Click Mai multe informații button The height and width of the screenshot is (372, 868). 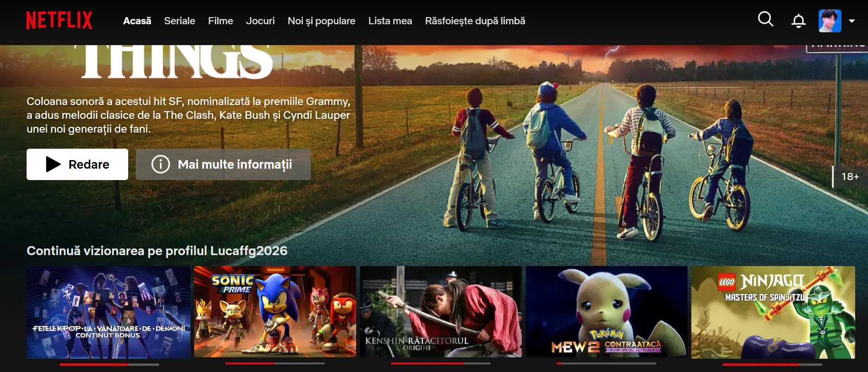(223, 164)
